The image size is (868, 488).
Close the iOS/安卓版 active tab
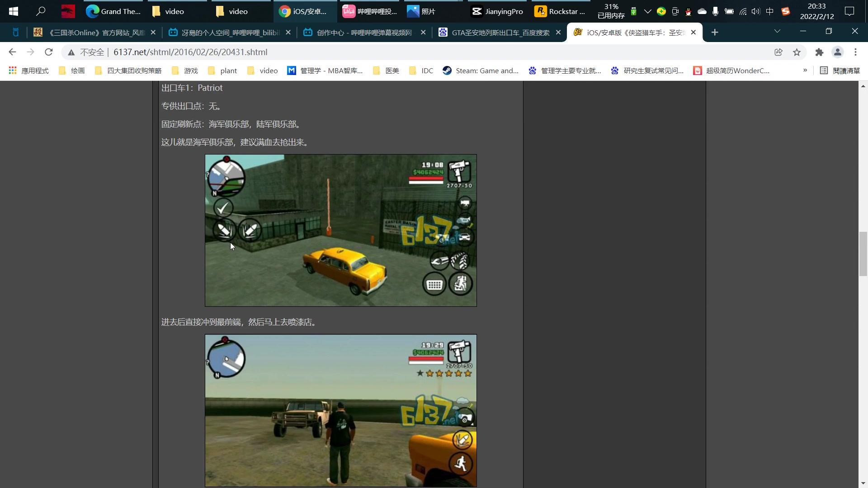pos(693,32)
